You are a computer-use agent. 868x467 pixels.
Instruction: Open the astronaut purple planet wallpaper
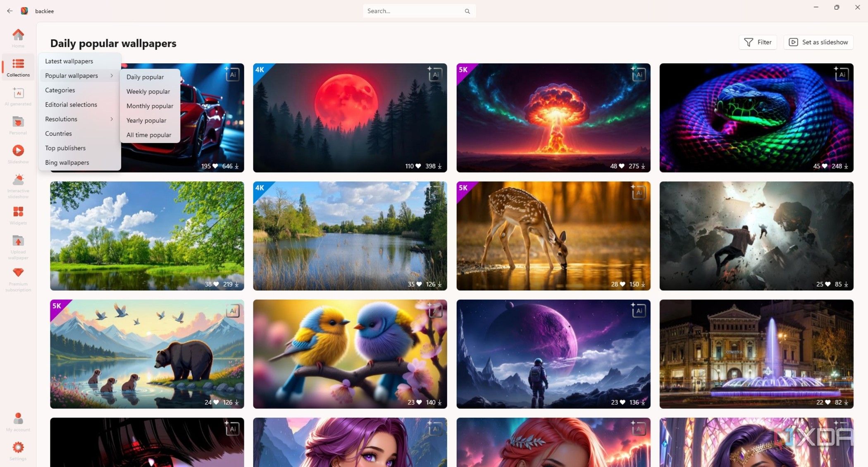point(553,354)
